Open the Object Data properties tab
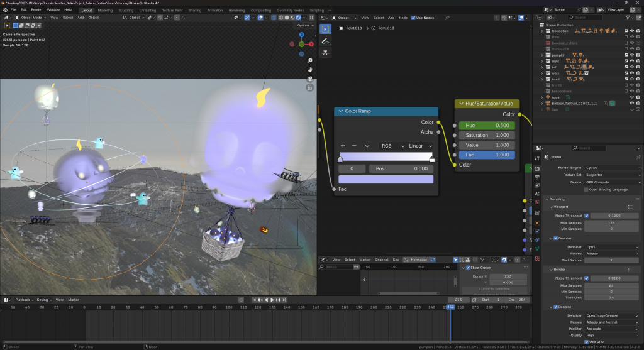644x350 pixels. click(537, 249)
